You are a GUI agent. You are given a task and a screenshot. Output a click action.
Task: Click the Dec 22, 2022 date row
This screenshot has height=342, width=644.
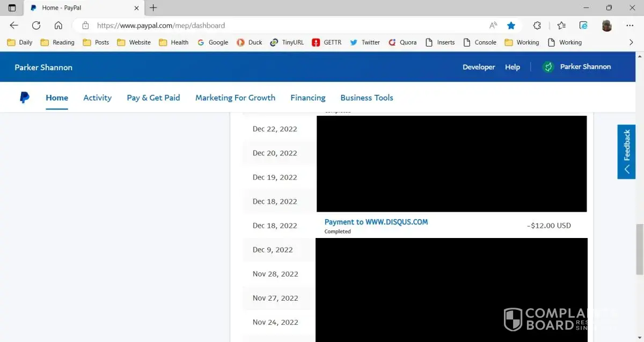click(275, 129)
